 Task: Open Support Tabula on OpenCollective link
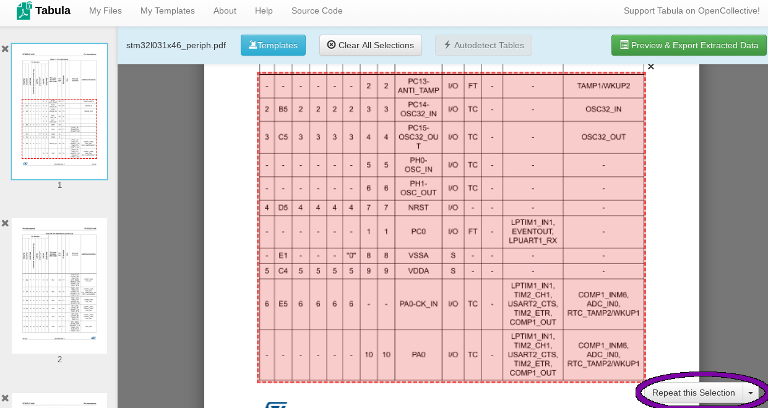click(x=691, y=11)
